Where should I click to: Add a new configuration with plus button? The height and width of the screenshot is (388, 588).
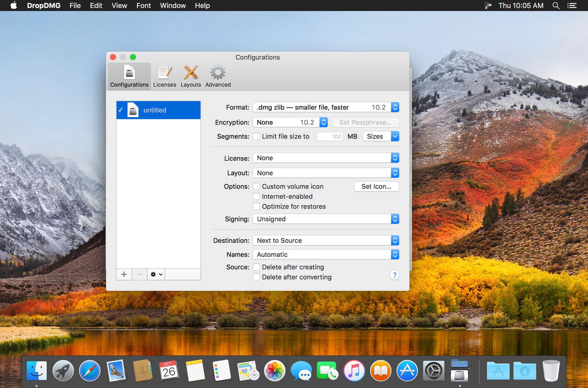click(x=124, y=274)
